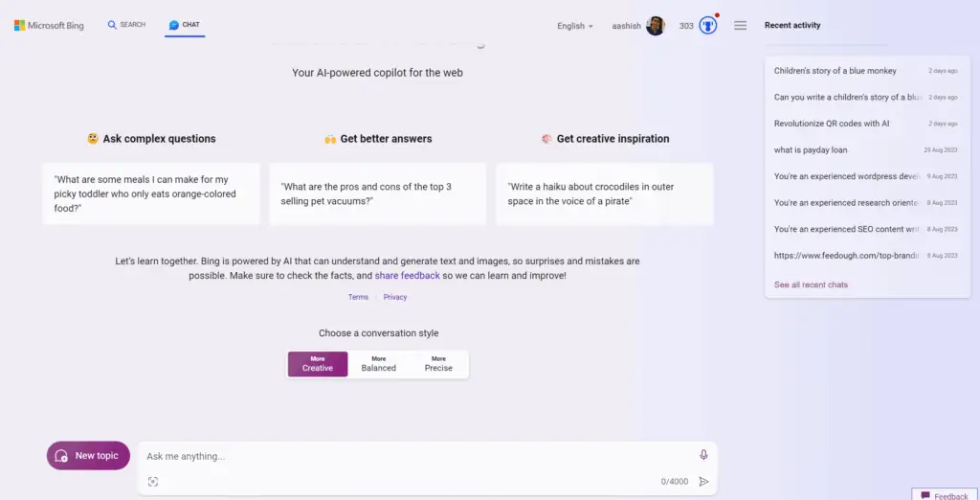Click the share feedback link

407,275
